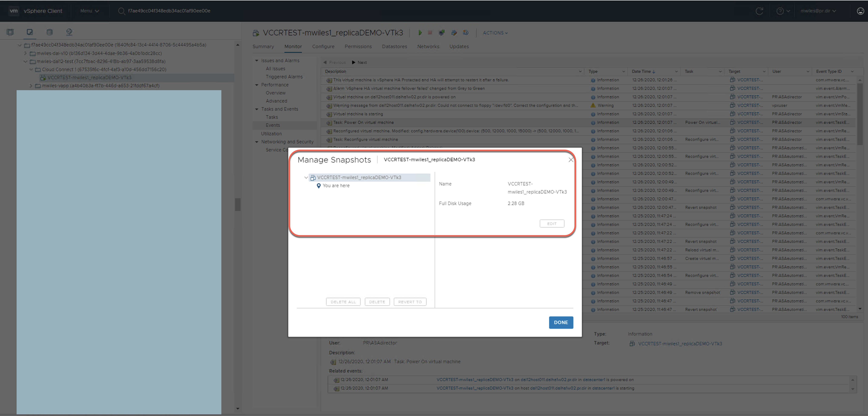The image size is (868, 416).
Task: Collapse the VCCRTEST snapshot tree root
Action: [306, 177]
